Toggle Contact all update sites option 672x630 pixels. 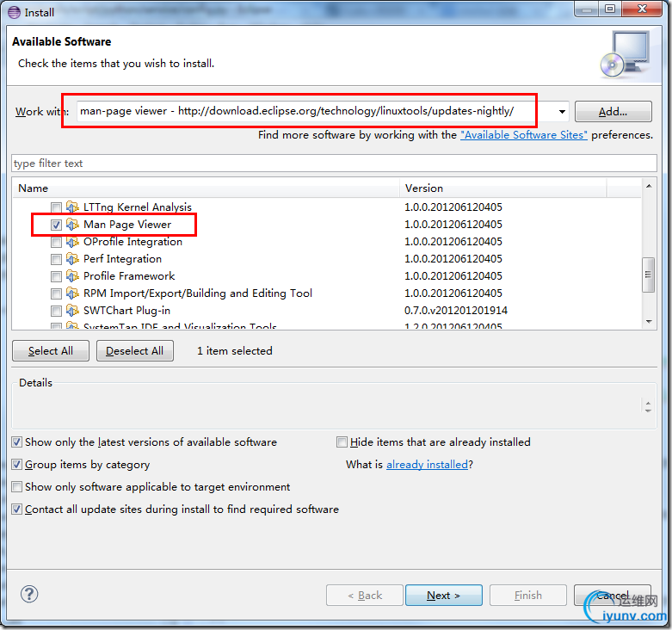[x=16, y=510]
